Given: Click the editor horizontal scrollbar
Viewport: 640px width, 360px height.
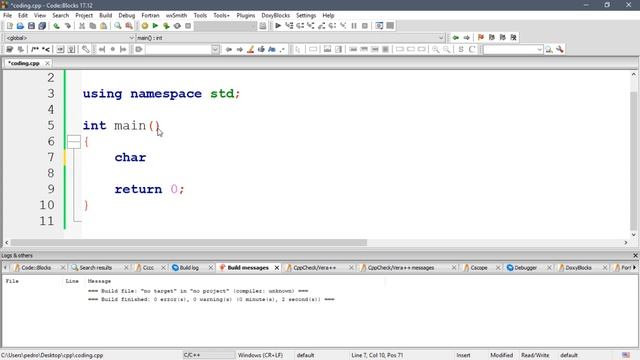Looking at the screenshot, I should [x=189, y=242].
